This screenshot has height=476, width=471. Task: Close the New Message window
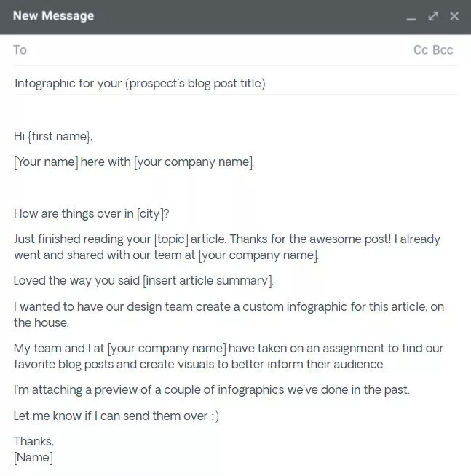pyautogui.click(x=454, y=16)
